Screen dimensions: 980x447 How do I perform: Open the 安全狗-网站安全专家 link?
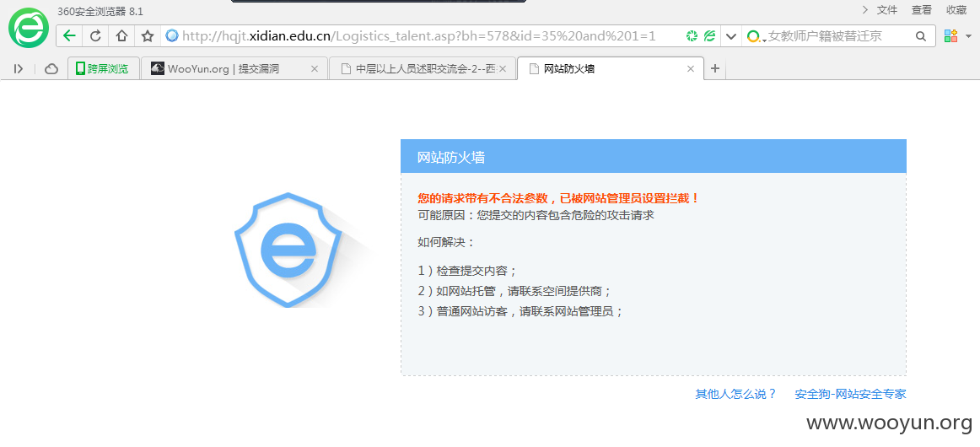click(851, 394)
